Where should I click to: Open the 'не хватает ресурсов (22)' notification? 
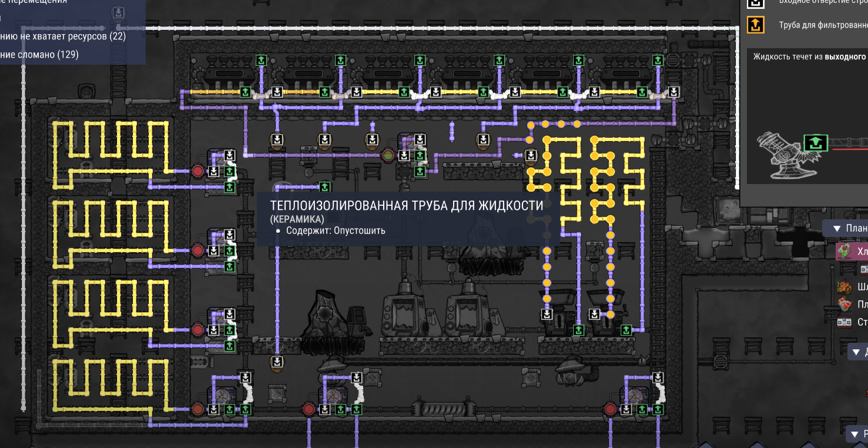pyautogui.click(x=63, y=36)
